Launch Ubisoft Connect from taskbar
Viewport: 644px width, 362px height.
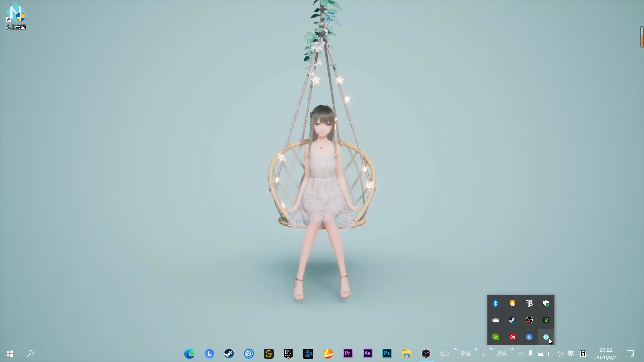tap(249, 354)
